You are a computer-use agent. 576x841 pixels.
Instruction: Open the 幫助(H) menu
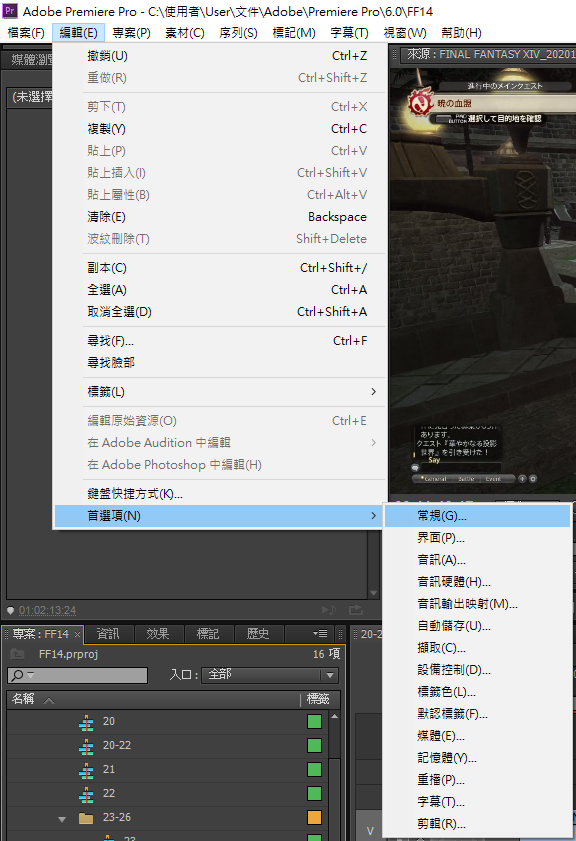coord(461,33)
